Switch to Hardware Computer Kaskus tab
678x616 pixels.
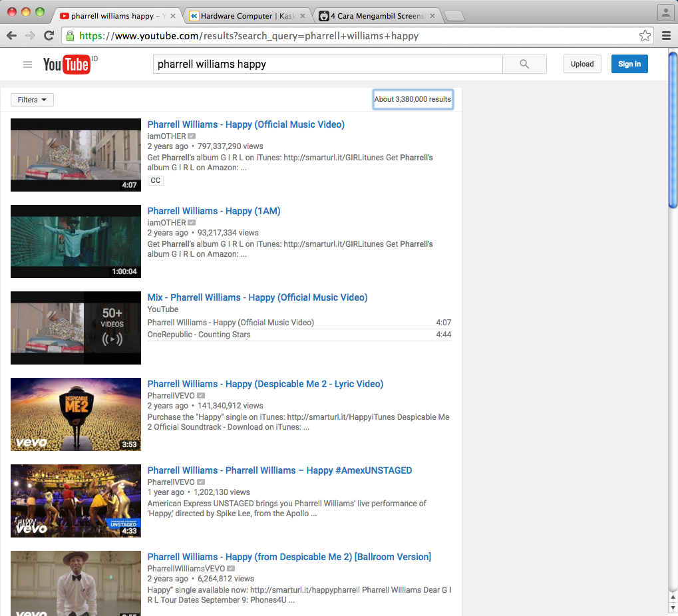(248, 16)
